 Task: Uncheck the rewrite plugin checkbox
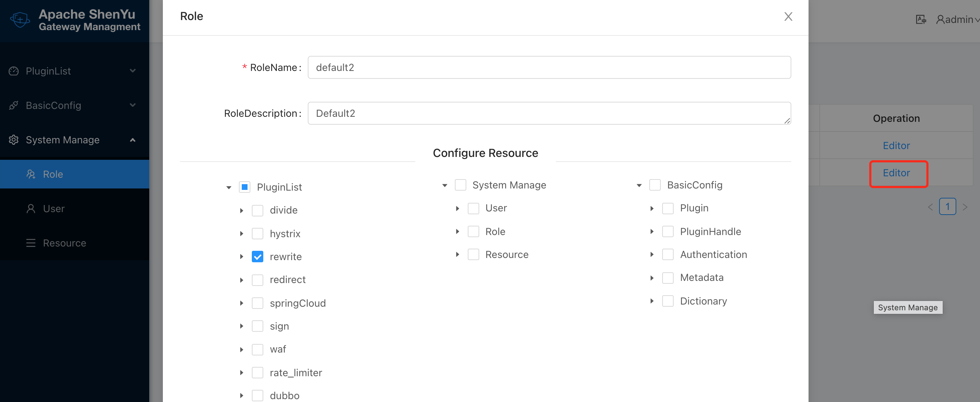(x=258, y=257)
